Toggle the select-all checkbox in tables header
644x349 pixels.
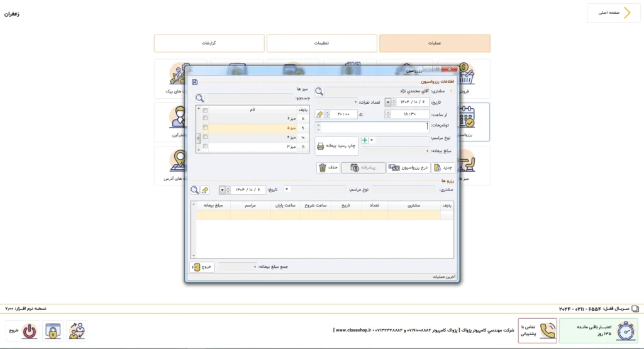(x=205, y=110)
